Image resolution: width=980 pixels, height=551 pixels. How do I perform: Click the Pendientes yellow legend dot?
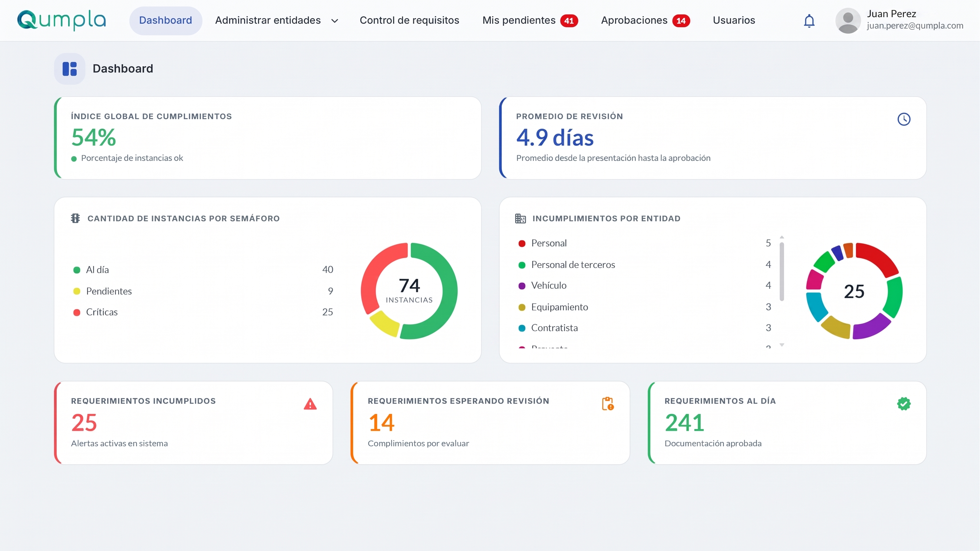click(x=76, y=291)
